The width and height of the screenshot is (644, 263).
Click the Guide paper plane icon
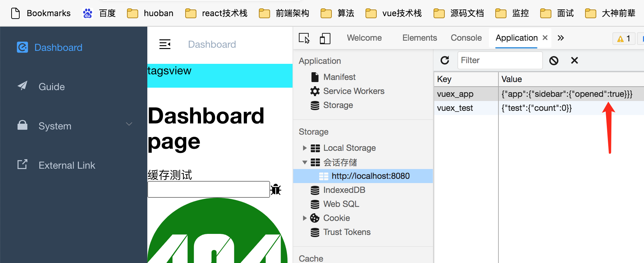click(22, 86)
